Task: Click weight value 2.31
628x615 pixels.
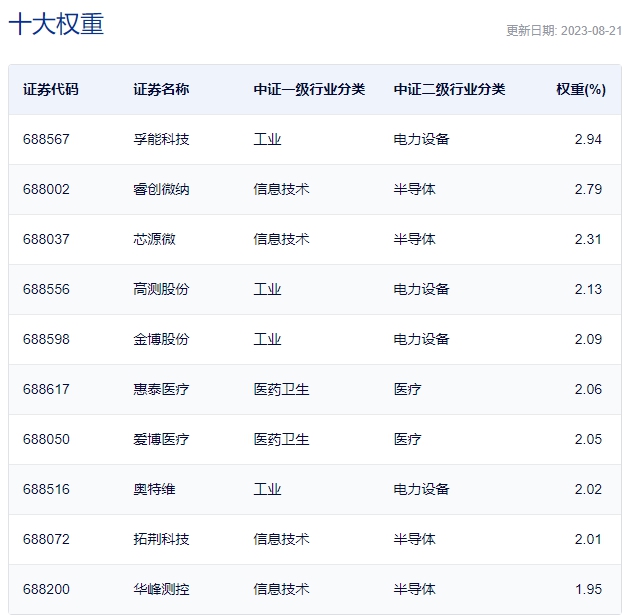Action: (x=588, y=239)
